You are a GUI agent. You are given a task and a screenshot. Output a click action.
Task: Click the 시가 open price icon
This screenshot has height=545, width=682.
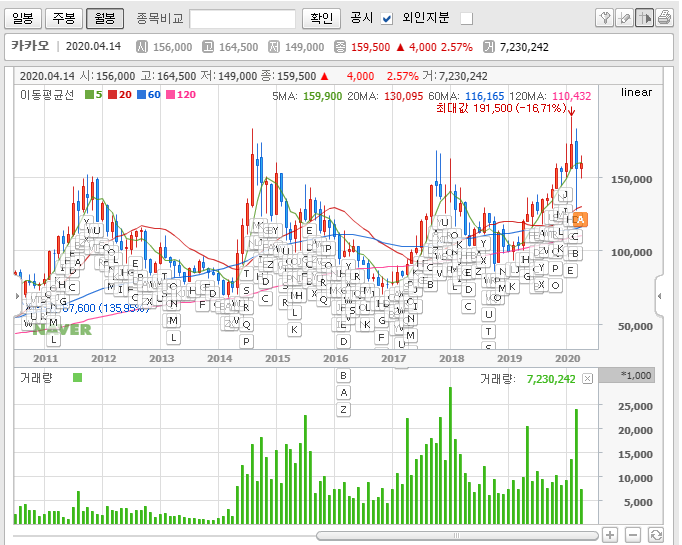coord(142,47)
